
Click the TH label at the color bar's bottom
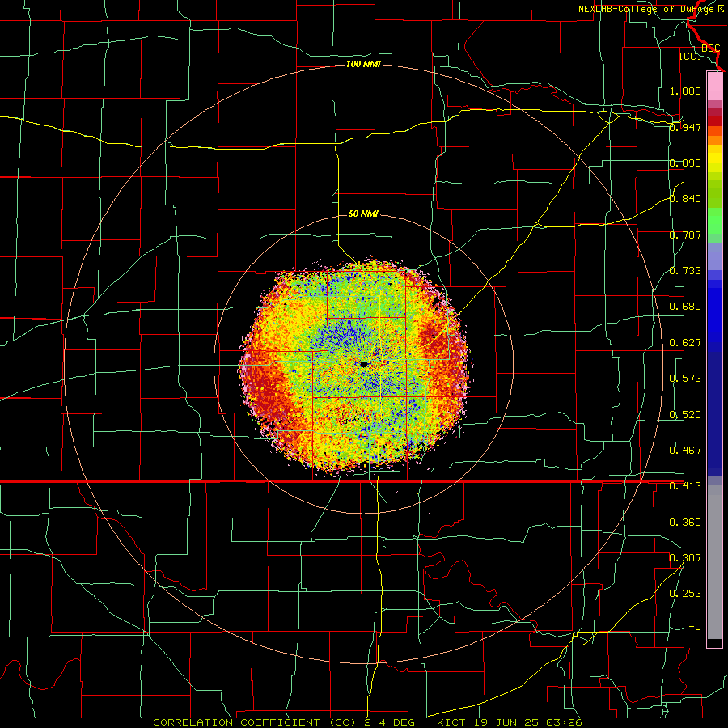(695, 630)
